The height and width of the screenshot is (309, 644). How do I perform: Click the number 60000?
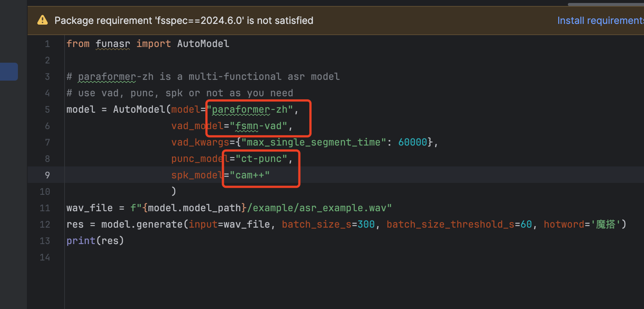[413, 143]
